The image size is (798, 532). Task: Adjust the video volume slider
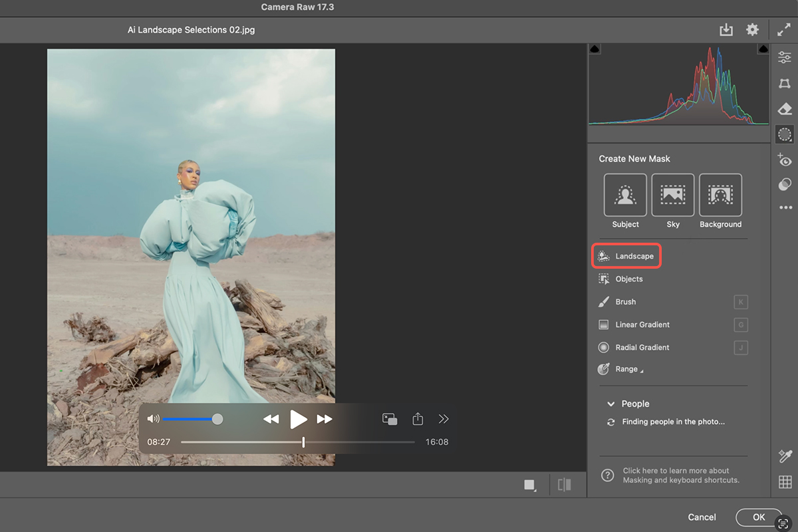click(217, 419)
